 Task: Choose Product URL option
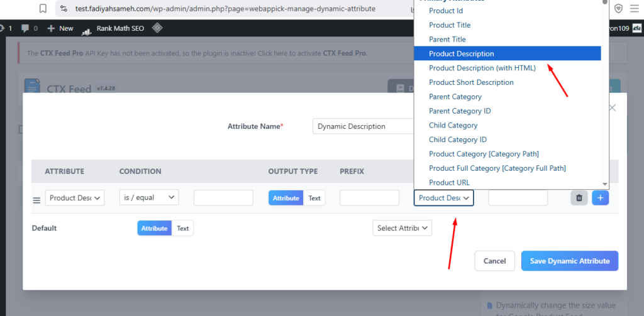pos(508,183)
